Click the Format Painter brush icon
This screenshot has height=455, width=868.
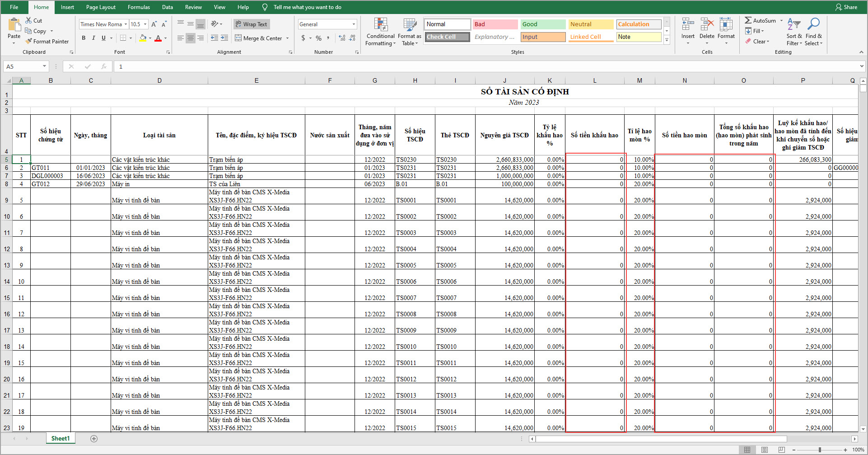pyautogui.click(x=29, y=41)
